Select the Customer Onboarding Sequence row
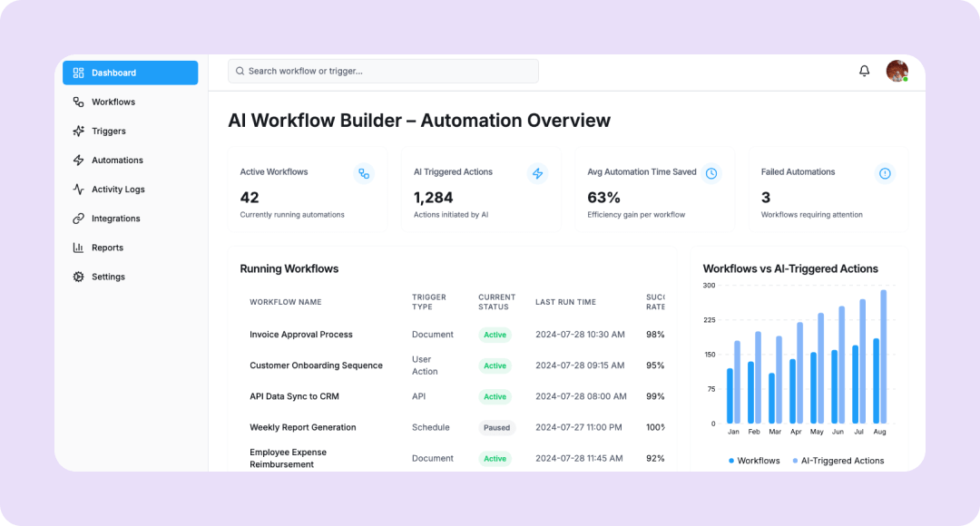Image resolution: width=980 pixels, height=526 pixels. (x=316, y=365)
